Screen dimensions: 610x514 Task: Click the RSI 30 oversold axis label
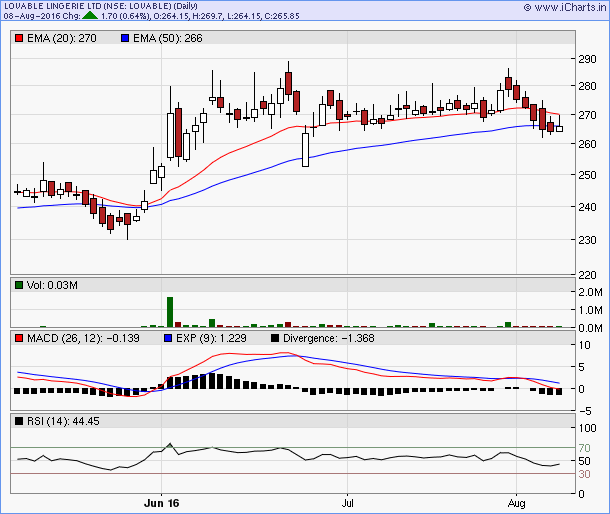click(x=584, y=474)
